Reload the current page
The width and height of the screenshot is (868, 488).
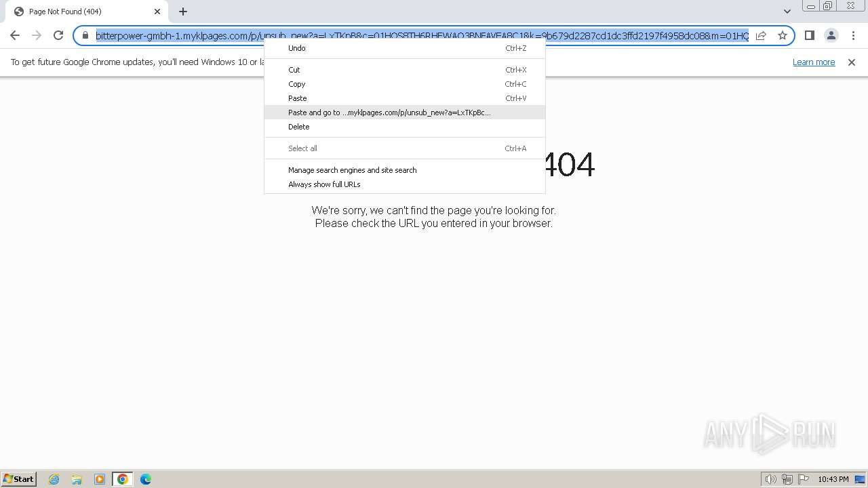58,35
